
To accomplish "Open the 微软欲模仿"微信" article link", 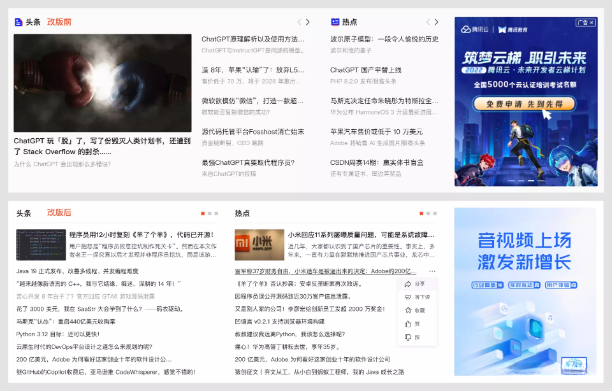I will (253, 101).
